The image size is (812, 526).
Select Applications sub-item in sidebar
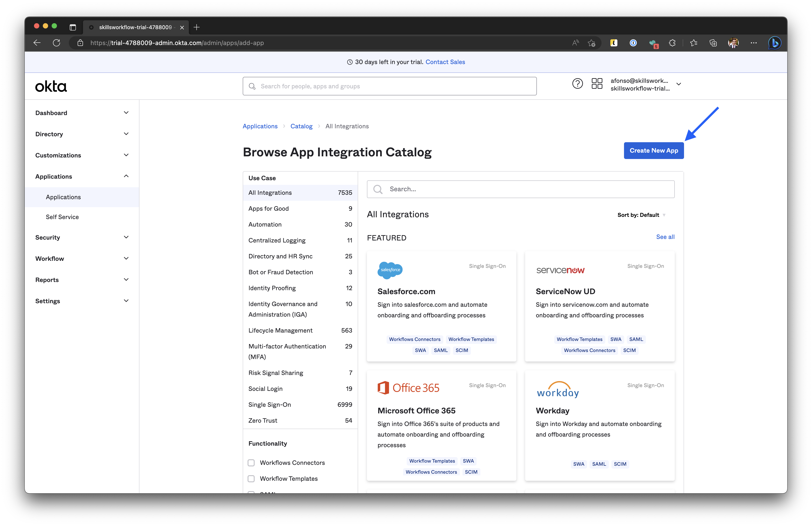pos(82,197)
